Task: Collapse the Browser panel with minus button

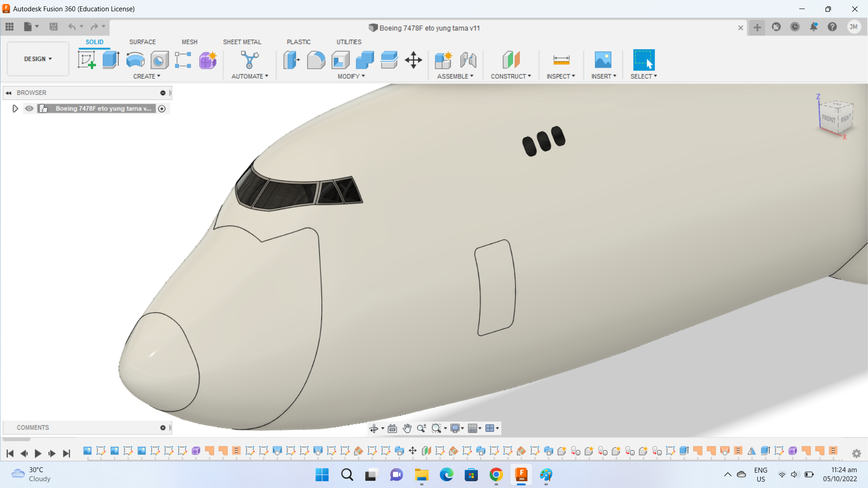Action: coord(163,93)
